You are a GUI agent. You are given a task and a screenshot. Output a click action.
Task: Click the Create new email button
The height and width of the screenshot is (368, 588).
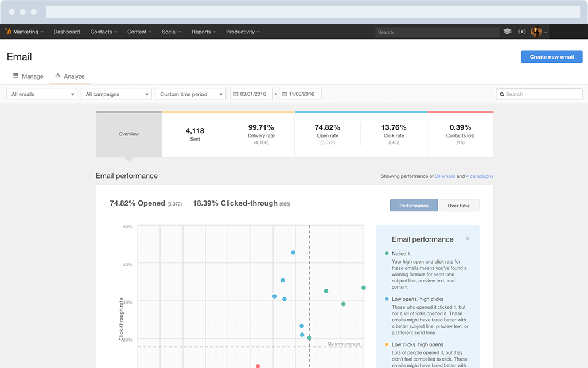[x=551, y=56]
